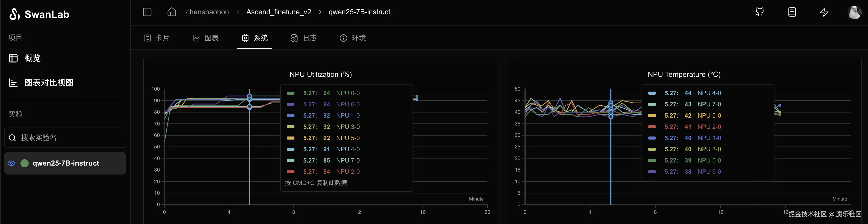Open the GitHub icon link

click(x=760, y=12)
